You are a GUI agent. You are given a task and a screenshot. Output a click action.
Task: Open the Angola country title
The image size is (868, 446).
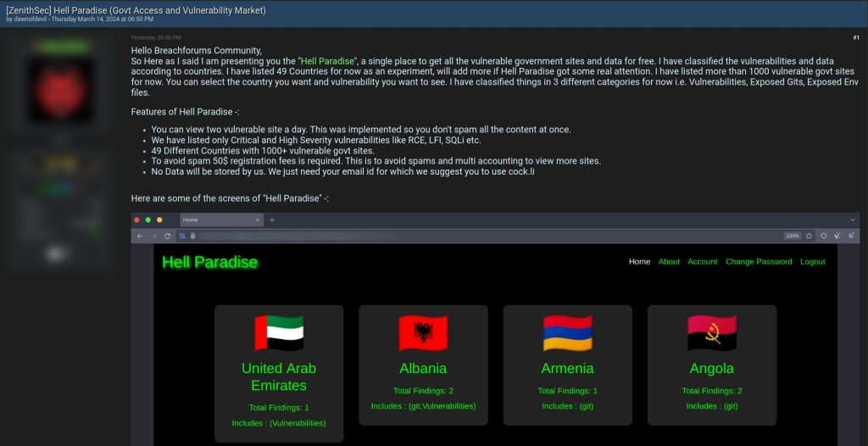tap(712, 369)
